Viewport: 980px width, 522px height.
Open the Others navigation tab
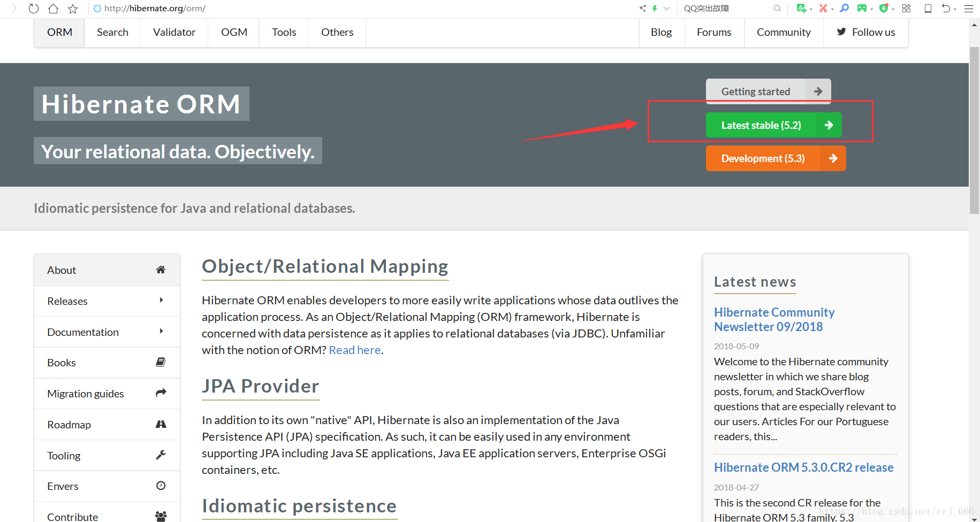[337, 32]
